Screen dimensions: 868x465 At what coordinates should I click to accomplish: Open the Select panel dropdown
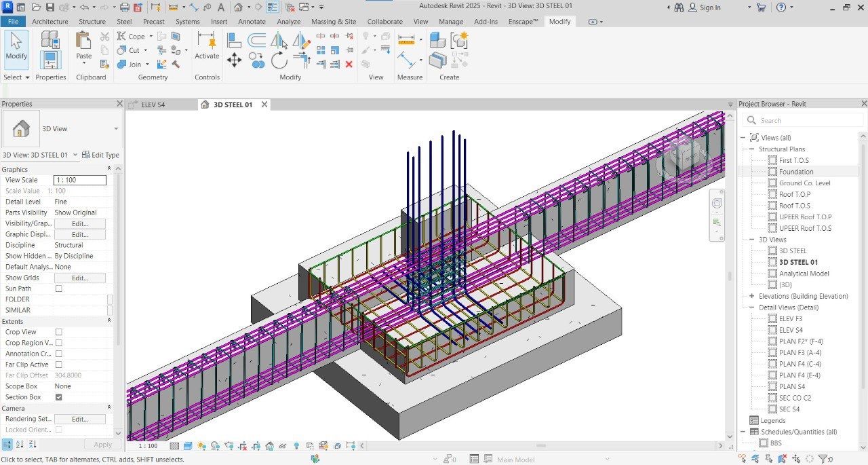[17, 77]
